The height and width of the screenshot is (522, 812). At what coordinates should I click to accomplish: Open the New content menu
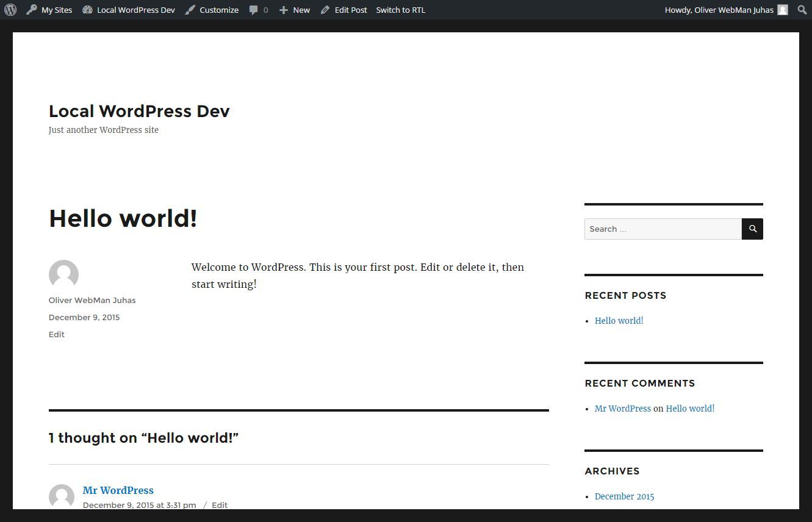(294, 10)
